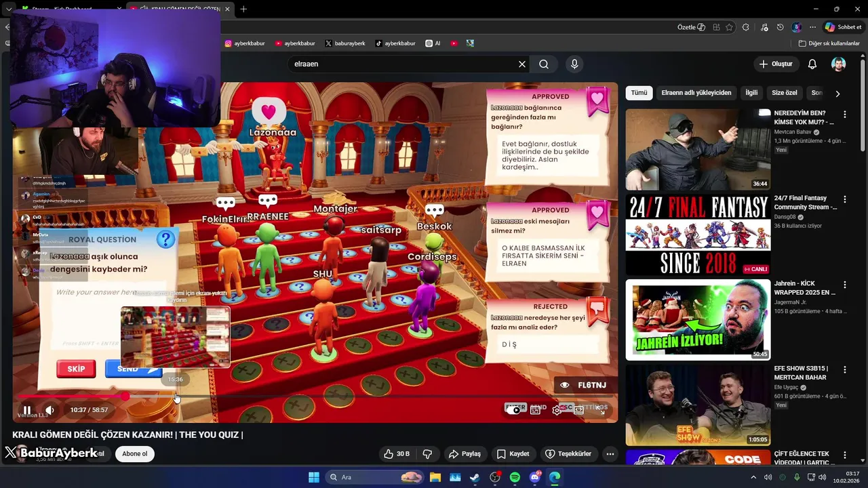This screenshot has height=488, width=868.
Task: Open options menu for ÇİFT EĞLENCE video
Action: [845, 455]
